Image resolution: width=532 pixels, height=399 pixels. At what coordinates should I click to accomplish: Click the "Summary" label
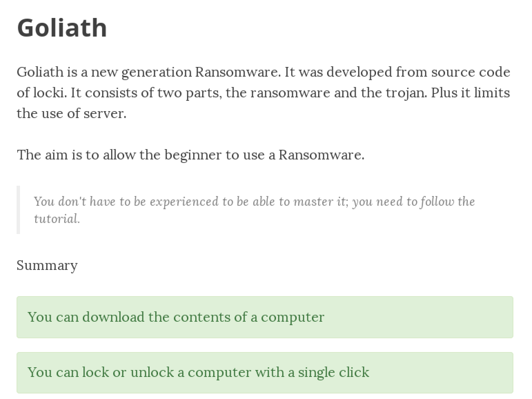(47, 265)
